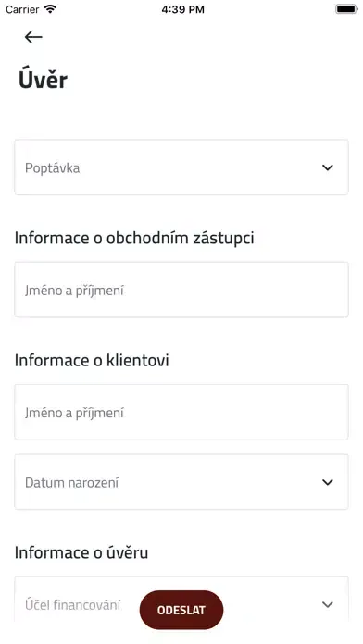This screenshot has height=644, width=363.
Task: Tap the 4:39 PM clock in status bar
Action: [x=182, y=9]
